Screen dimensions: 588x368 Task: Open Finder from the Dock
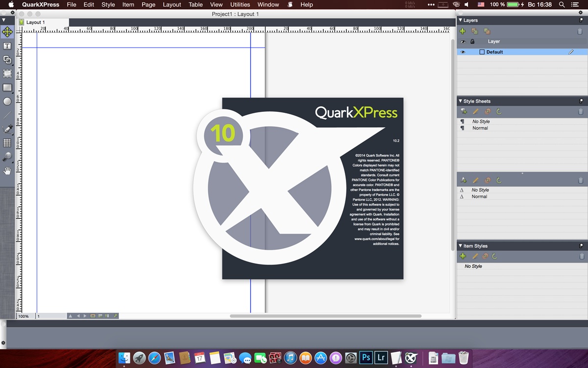click(124, 358)
